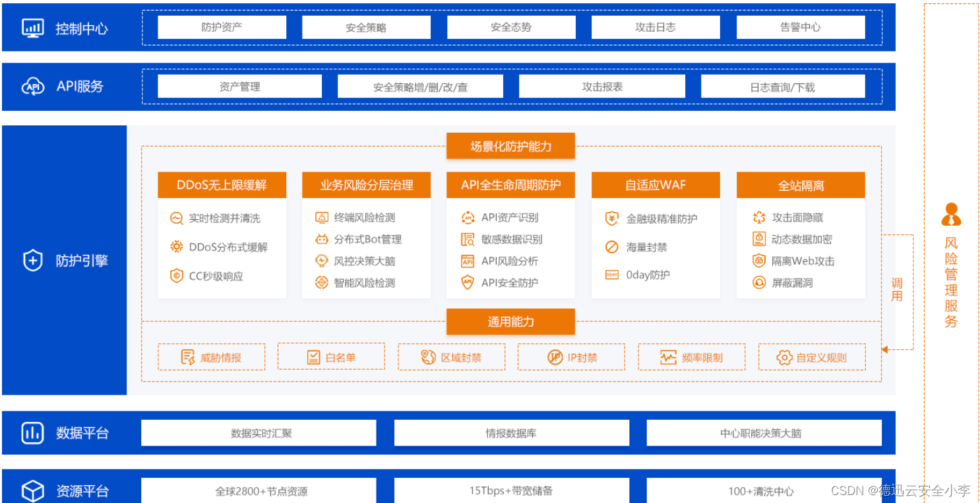
Task: Click the 防护引擎 label text
Action: pyautogui.click(x=82, y=261)
